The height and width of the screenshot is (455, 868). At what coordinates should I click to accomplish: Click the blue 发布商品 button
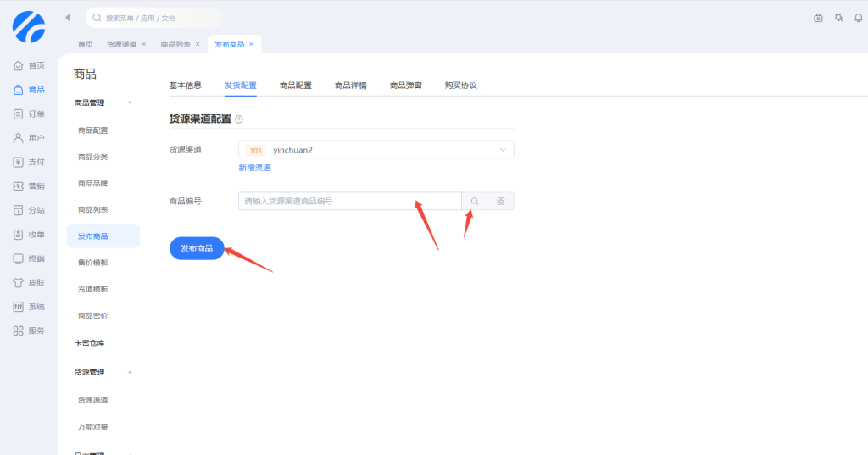[x=197, y=248]
